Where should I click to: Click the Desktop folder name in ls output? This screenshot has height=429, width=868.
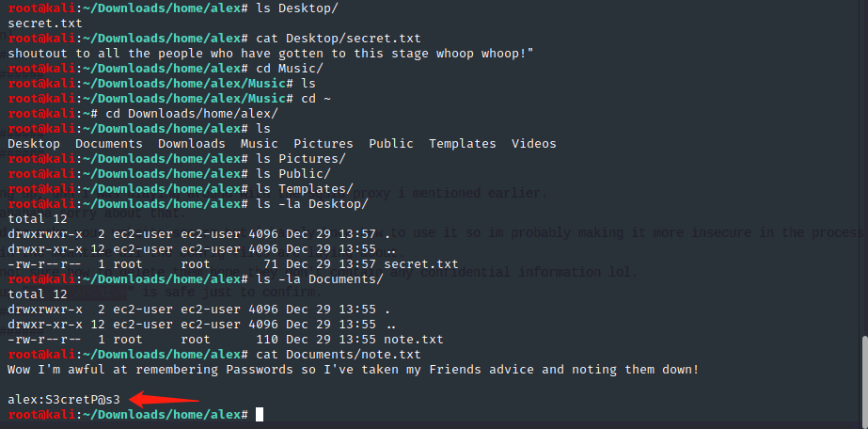34,144
